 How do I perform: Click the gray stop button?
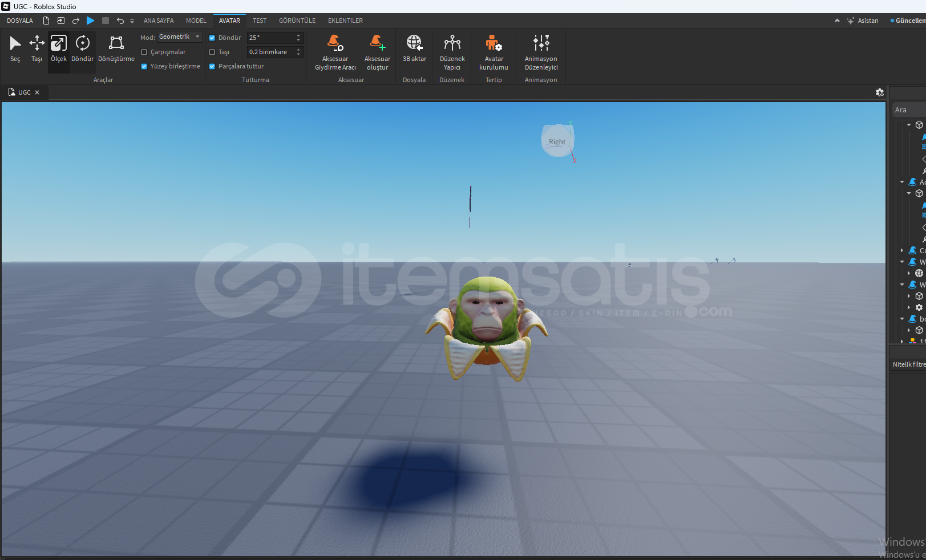[x=106, y=21]
